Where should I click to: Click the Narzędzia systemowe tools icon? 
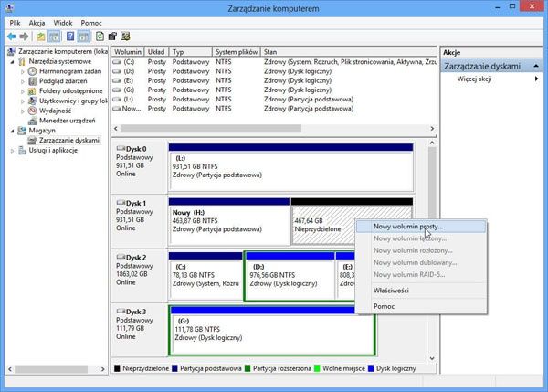click(22, 61)
